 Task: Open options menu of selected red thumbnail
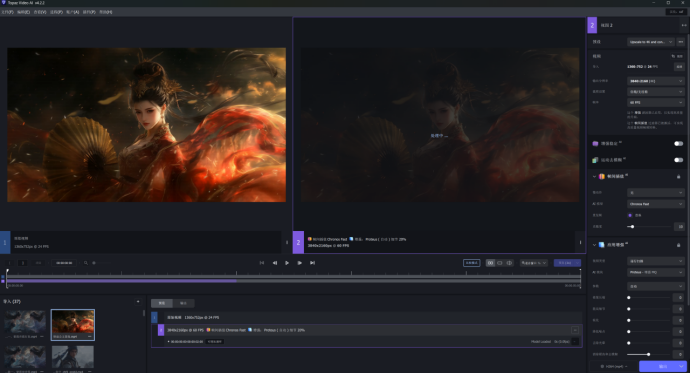[x=90, y=336]
